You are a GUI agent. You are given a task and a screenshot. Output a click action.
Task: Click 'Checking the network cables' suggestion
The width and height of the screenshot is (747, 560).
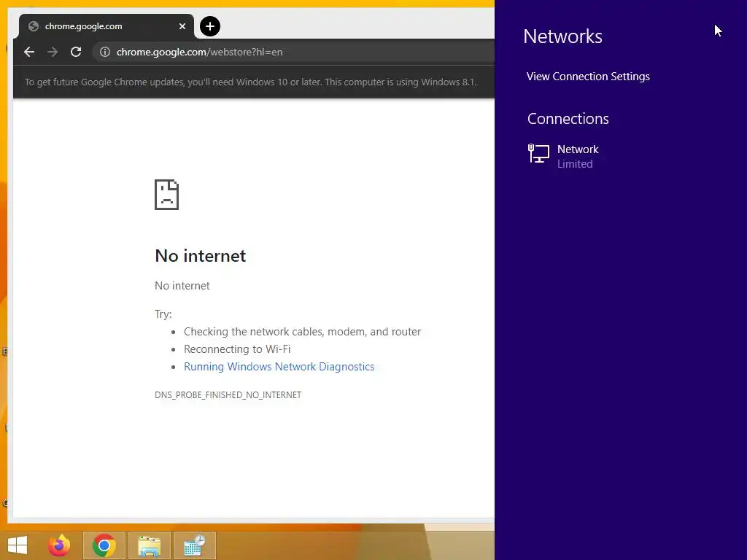click(x=303, y=332)
